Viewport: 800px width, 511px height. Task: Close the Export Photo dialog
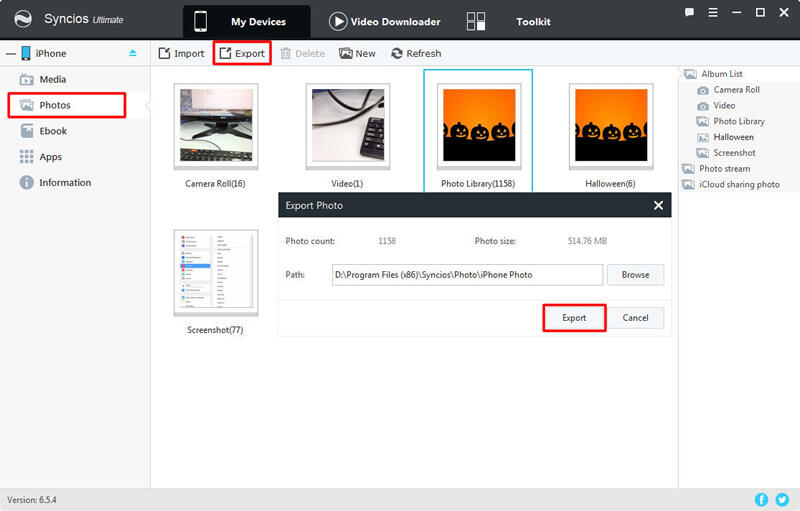tap(658, 205)
